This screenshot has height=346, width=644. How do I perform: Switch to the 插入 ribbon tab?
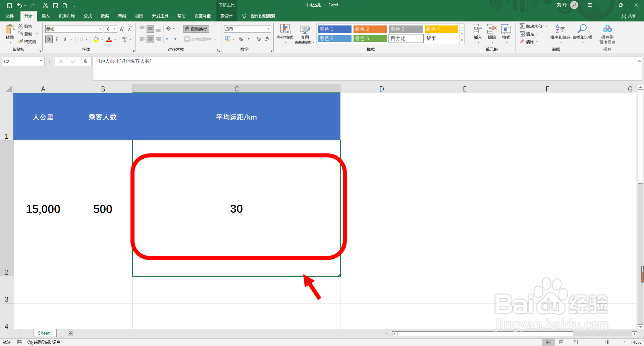coord(45,16)
